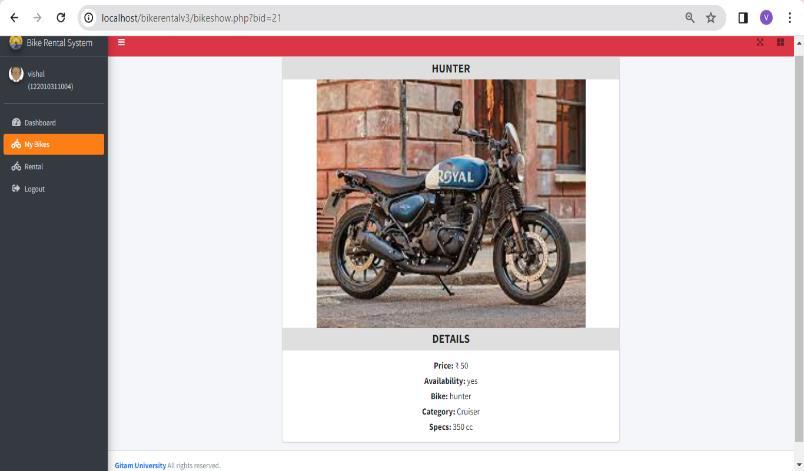Click the HUNTER card heading

451,69
